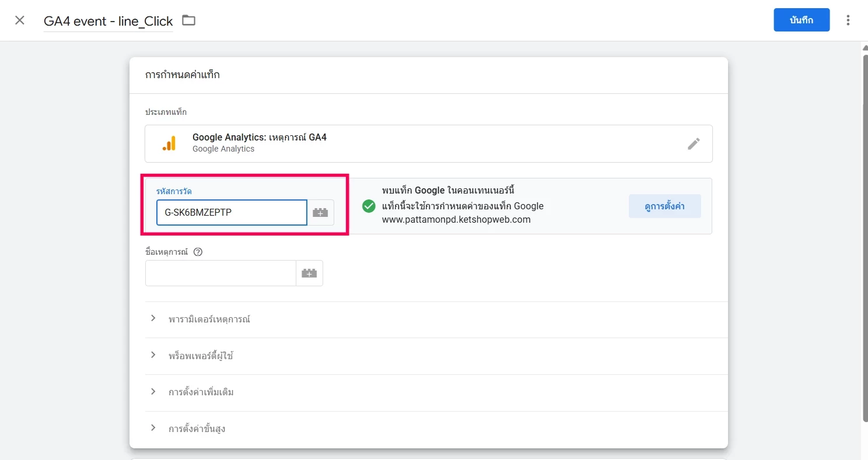The image size is (868, 460).
Task: Click the help icon next to ชื่อเหตุการณ์
Action: [198, 252]
